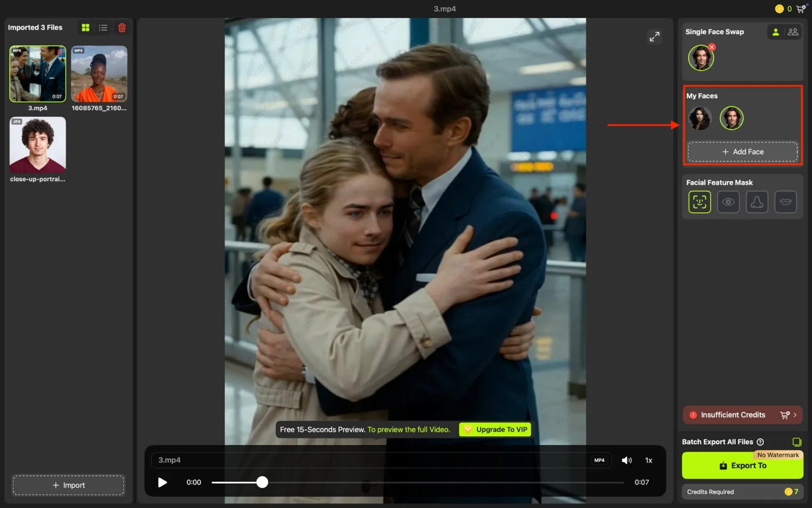Toggle the lips feature mask

[x=786, y=202]
